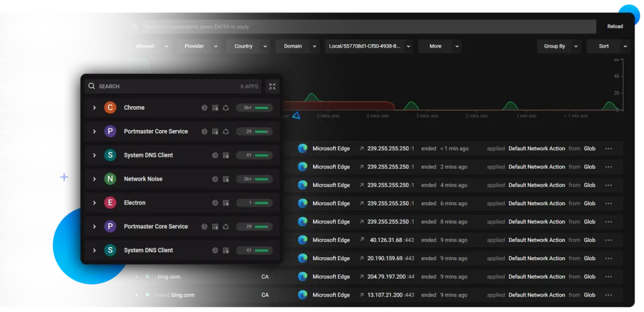Screen dimensions: 644x312
Task: Click the collapse arrows icon beside the apps search
Action: click(x=273, y=87)
